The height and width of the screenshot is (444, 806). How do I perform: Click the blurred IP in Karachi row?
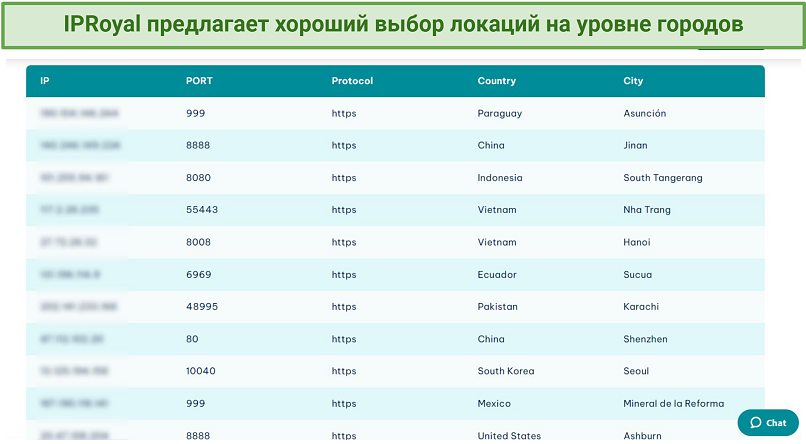[79, 306]
